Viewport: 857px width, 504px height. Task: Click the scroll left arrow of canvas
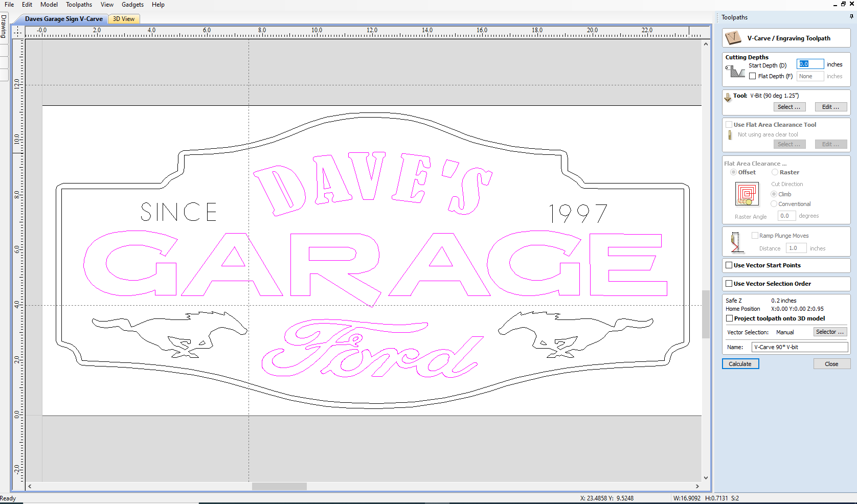coord(30,486)
